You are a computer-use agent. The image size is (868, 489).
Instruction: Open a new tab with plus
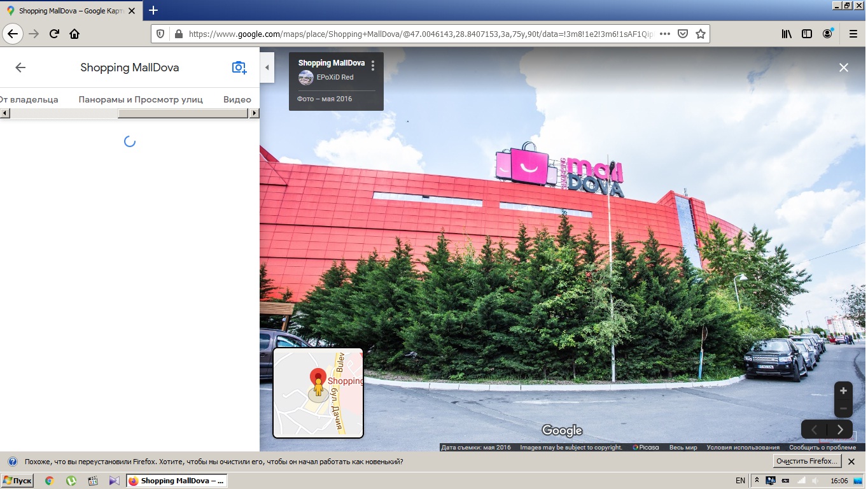pos(153,10)
